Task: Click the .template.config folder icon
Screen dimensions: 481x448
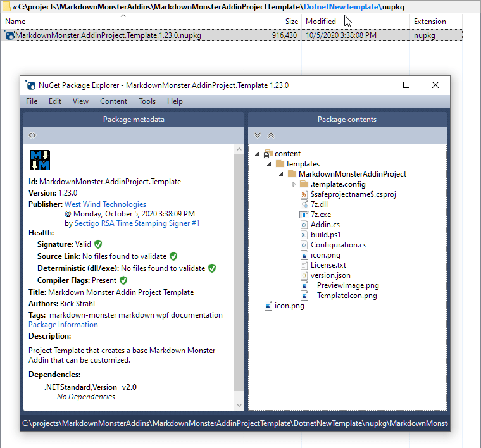Action: pyautogui.click(x=304, y=184)
